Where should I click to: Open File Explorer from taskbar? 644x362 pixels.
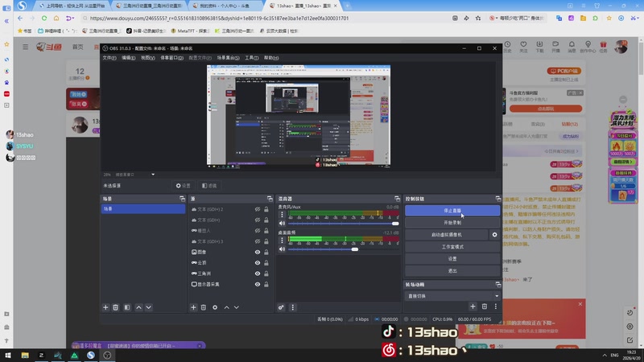point(25,356)
